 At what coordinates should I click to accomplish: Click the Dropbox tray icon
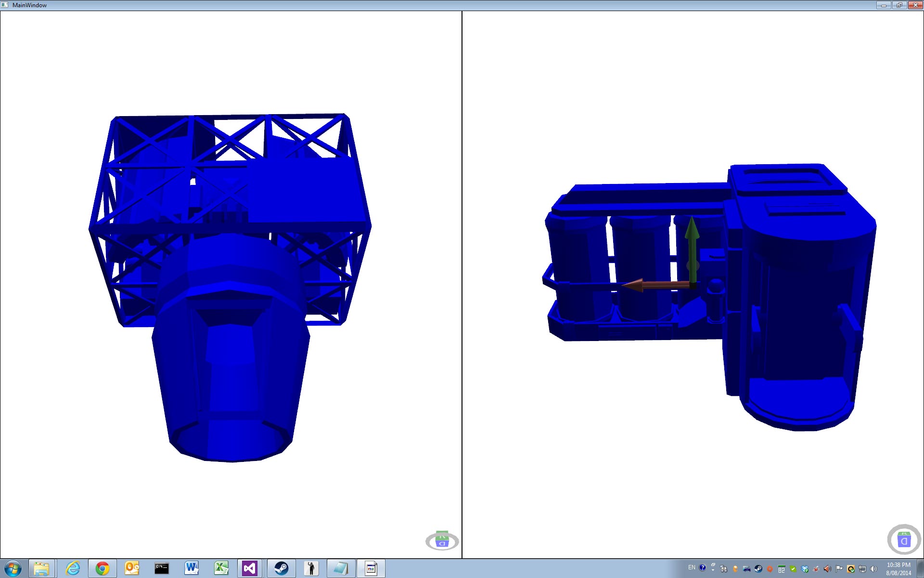(x=804, y=569)
